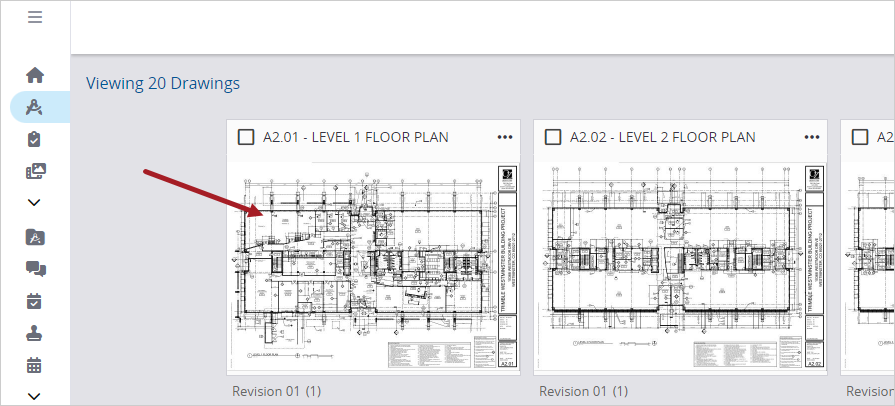Open the photos gallery icon
This screenshot has height=406, width=895.
[35, 171]
